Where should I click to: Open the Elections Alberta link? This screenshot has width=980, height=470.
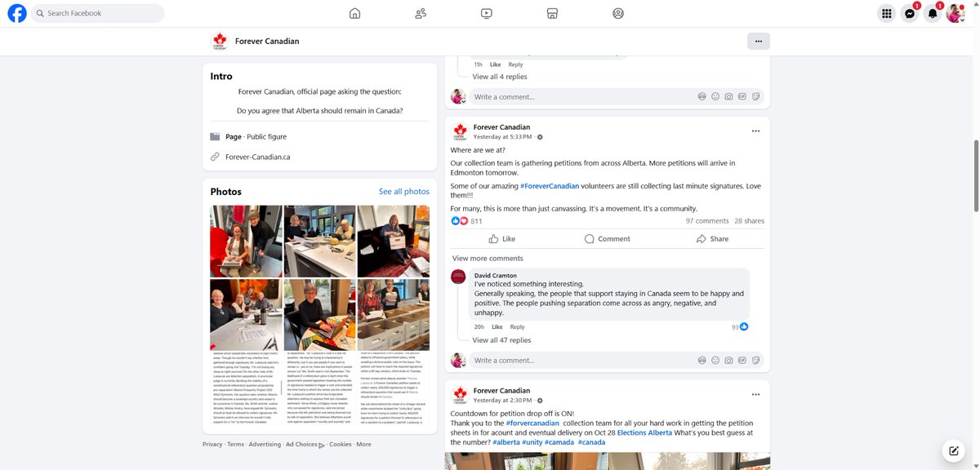click(644, 432)
